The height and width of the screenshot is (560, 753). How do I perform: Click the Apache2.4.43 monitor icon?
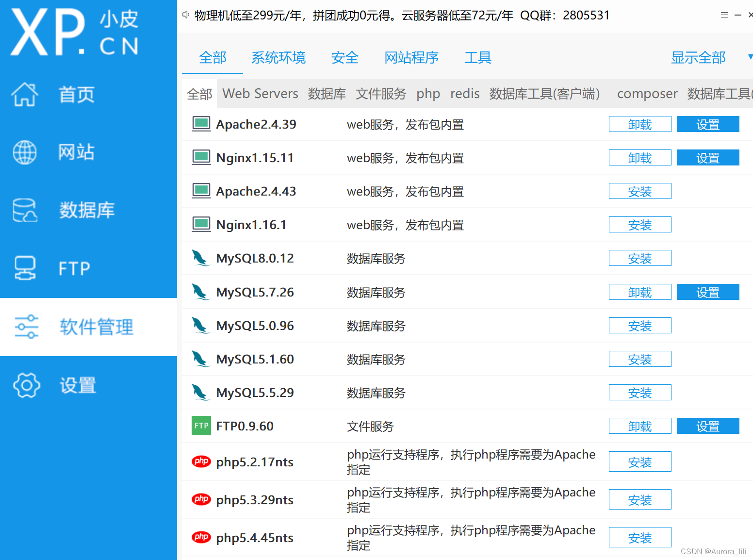tap(201, 191)
